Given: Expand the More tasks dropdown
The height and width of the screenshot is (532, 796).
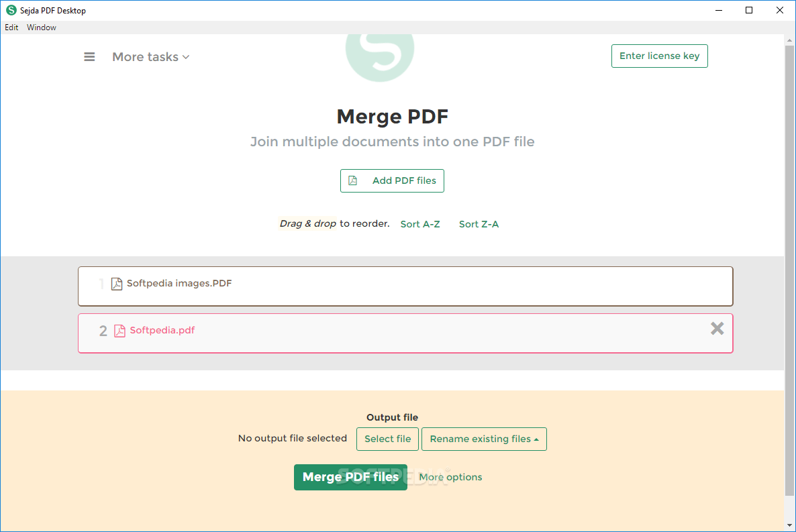Looking at the screenshot, I should pos(150,56).
